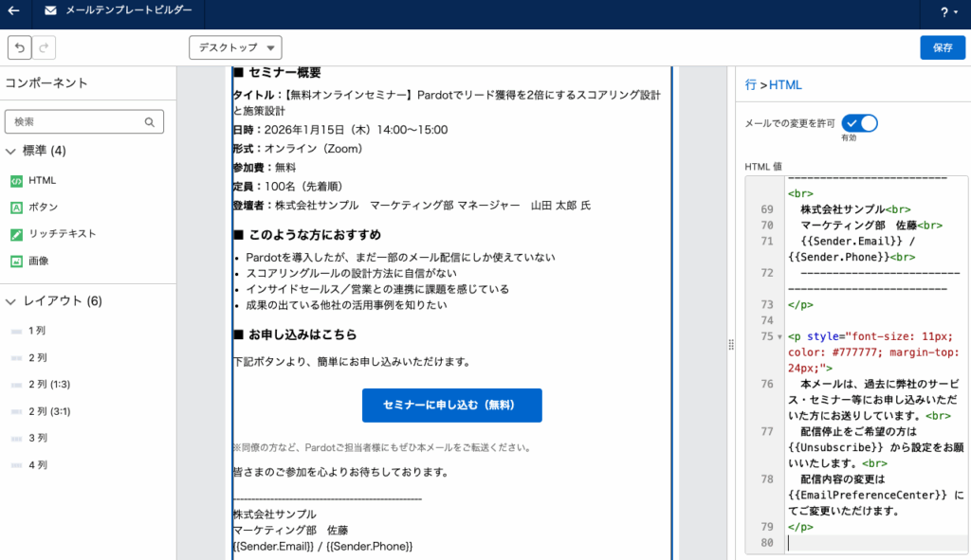Screen dimensions: 971x560
Task: Click the redo arrow button
Action: click(45, 47)
